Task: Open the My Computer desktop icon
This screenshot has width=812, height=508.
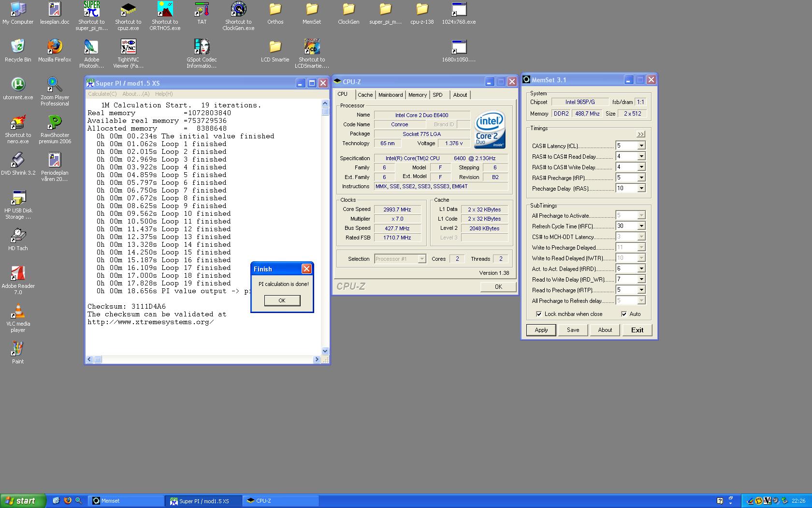Action: point(18,13)
